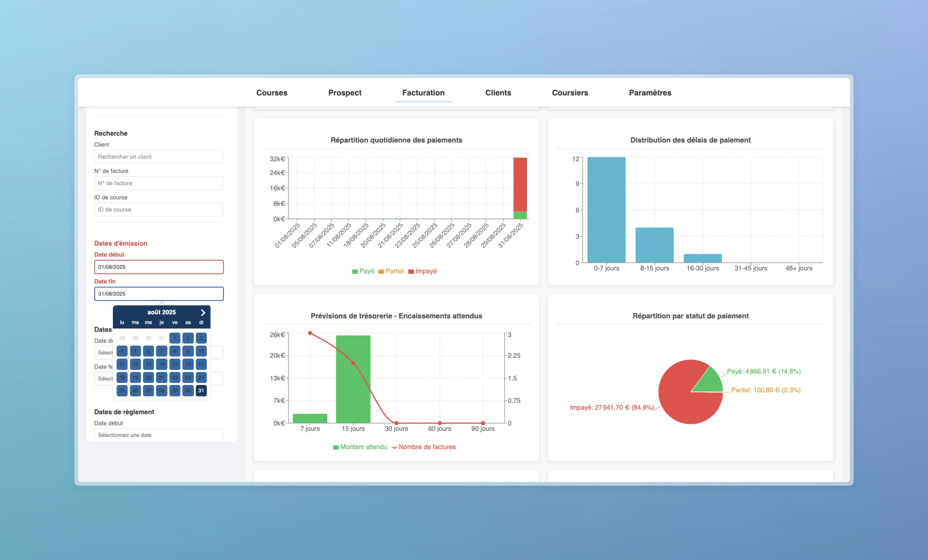
Task: Click the Prospect navigation tab
Action: 345,93
